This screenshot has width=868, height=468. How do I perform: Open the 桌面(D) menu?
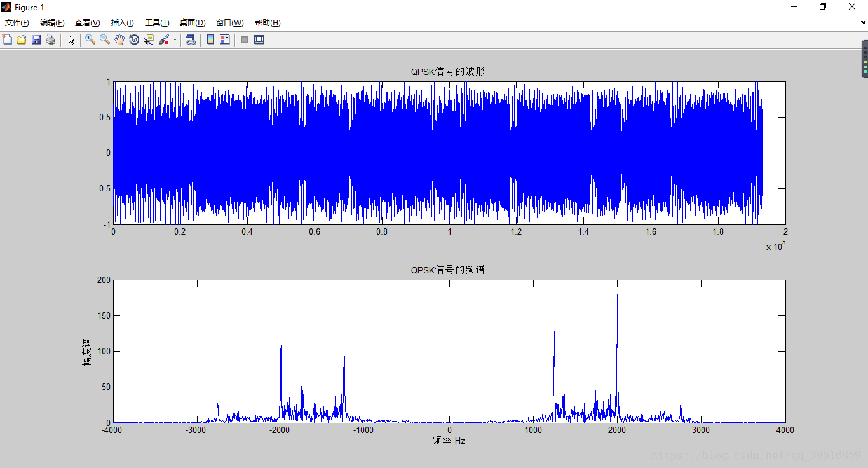pos(193,23)
